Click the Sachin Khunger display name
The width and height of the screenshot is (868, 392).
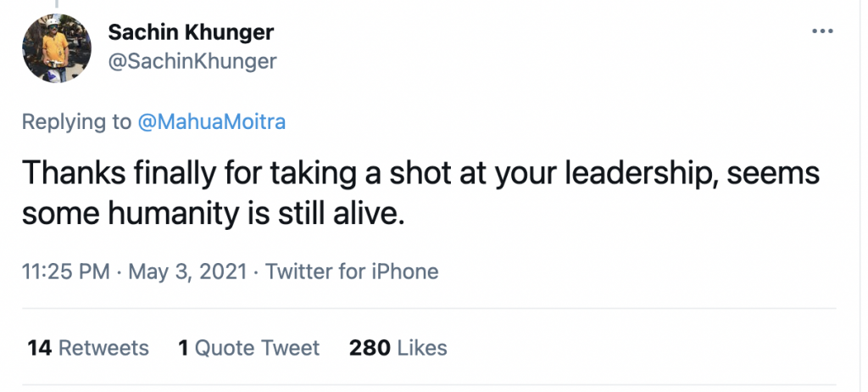pos(191,33)
